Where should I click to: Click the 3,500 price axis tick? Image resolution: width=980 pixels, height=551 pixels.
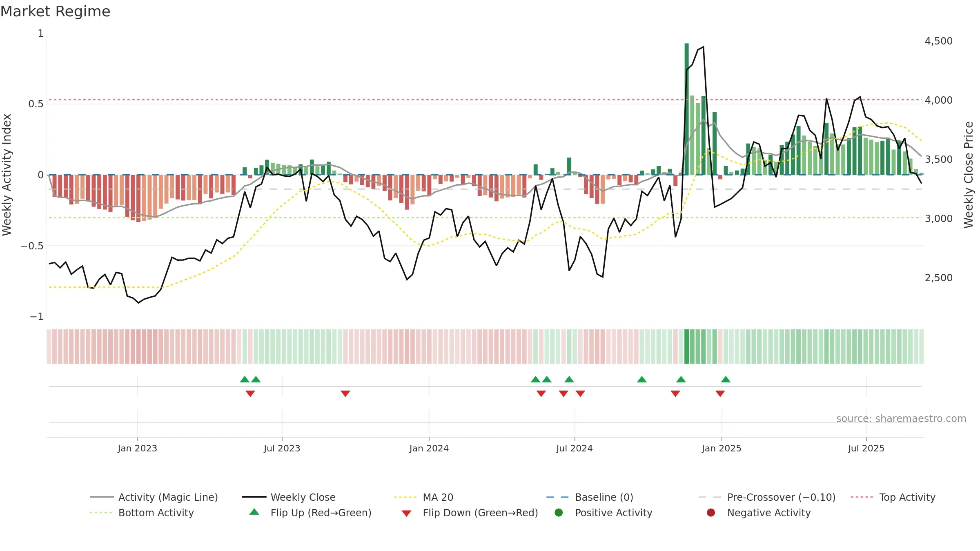coord(939,159)
